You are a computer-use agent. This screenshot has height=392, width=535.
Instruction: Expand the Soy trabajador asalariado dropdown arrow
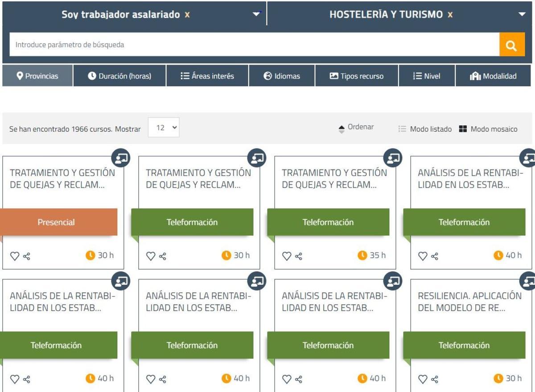click(256, 14)
